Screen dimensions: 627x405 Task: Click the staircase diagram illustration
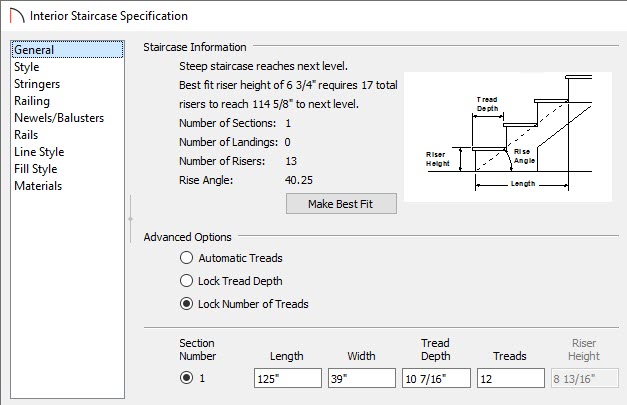coord(508,137)
